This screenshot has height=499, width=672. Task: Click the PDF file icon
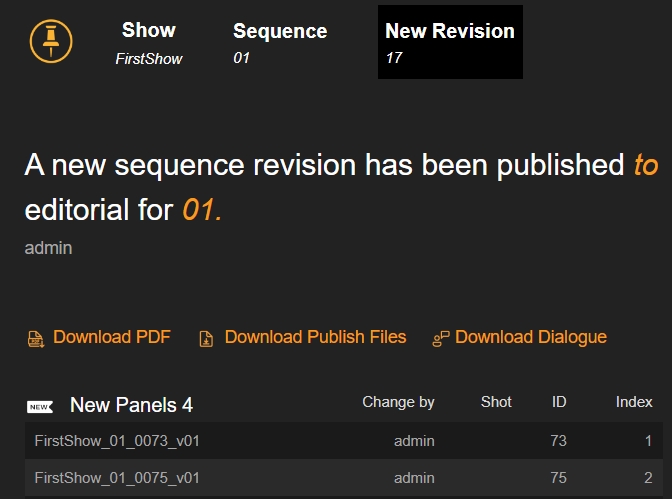click(36, 338)
